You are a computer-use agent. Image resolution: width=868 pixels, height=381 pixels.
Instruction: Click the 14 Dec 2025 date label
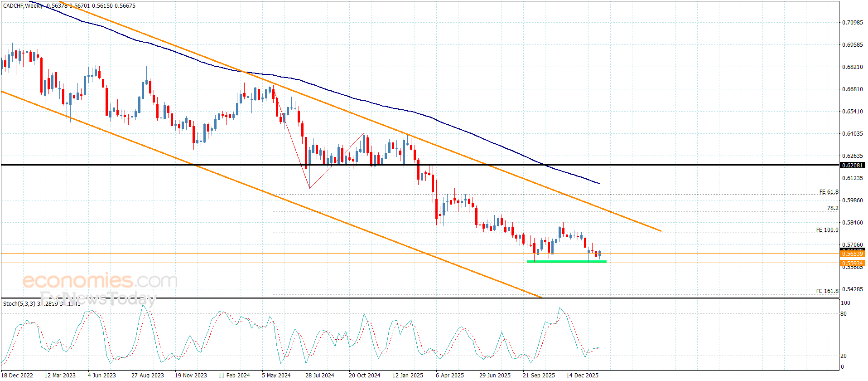(x=582, y=375)
